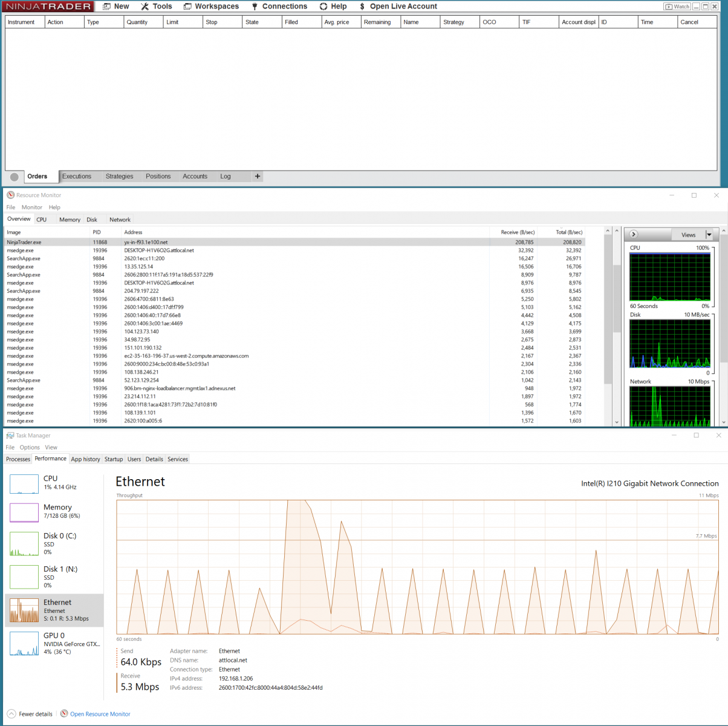Select GPU 0 performance item
This screenshot has height=726, width=728.
(x=54, y=644)
